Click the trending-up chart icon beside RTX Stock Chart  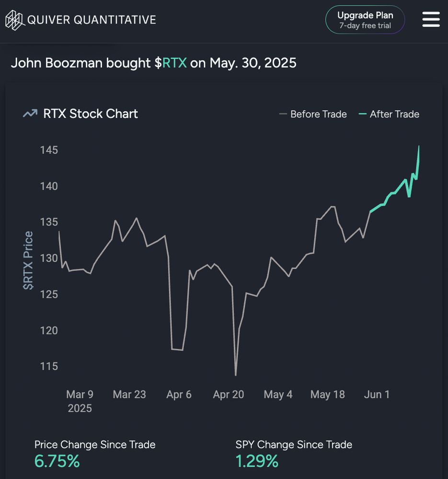(30, 114)
